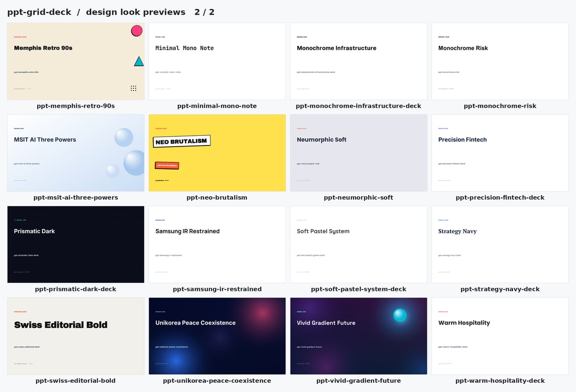This screenshot has width=576, height=392.
Task: Open the Memphis Retro 90s preview thumbnail
Action: pos(76,61)
